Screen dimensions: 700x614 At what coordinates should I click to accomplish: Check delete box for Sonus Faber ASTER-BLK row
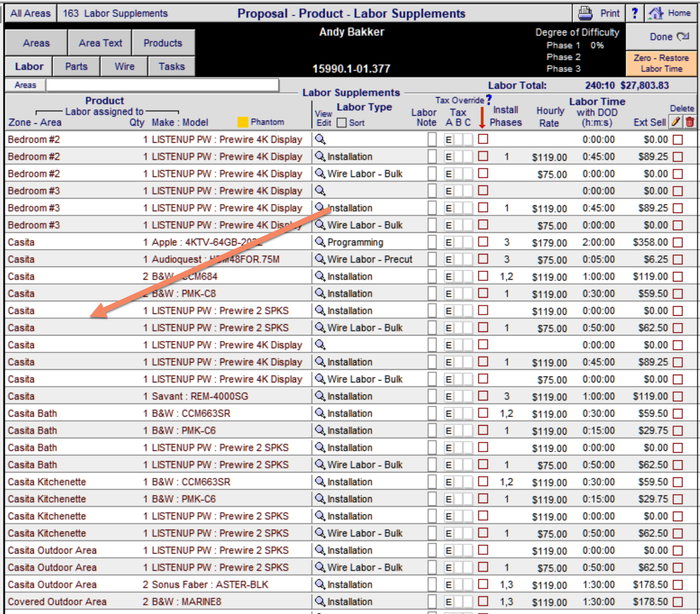point(678,584)
